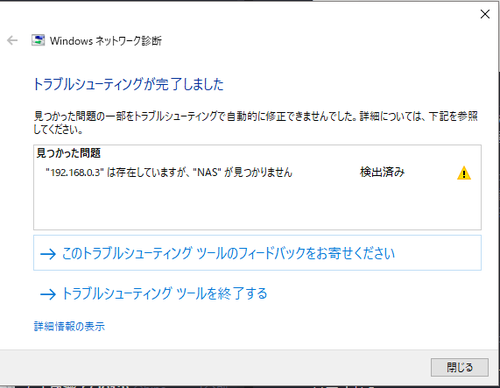
Task: Click the 検出済み status text
Action: (382, 172)
